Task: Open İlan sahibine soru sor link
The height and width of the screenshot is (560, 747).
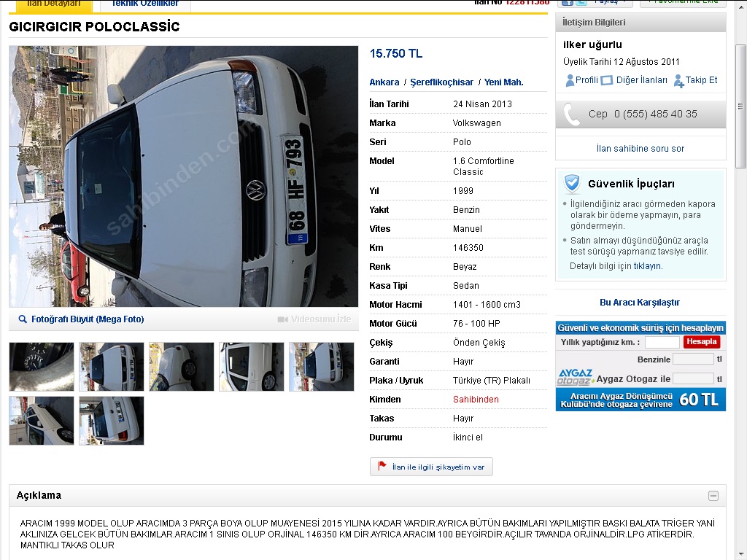Action: [640, 149]
